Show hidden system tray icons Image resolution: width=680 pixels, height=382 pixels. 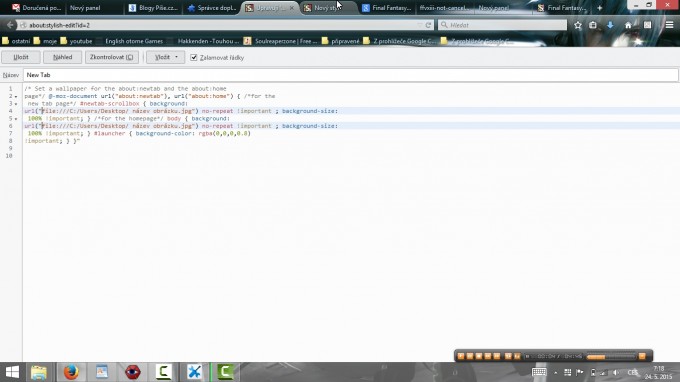pyautogui.click(x=556, y=372)
